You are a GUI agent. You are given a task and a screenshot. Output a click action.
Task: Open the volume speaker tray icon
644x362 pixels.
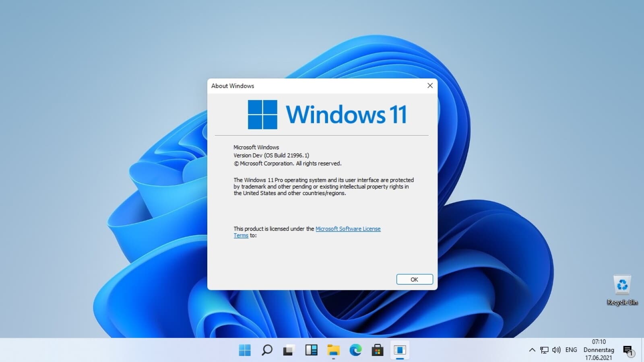click(556, 350)
